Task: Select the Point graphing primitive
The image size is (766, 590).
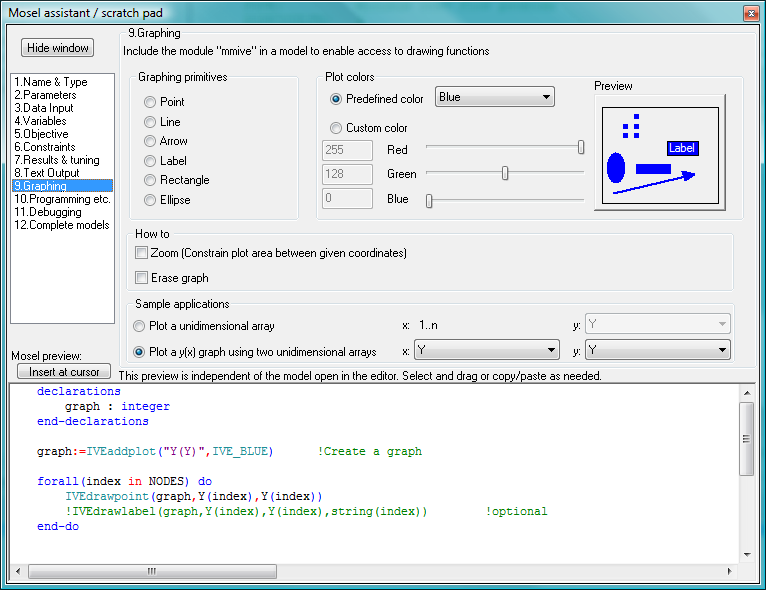Action: pyautogui.click(x=150, y=102)
